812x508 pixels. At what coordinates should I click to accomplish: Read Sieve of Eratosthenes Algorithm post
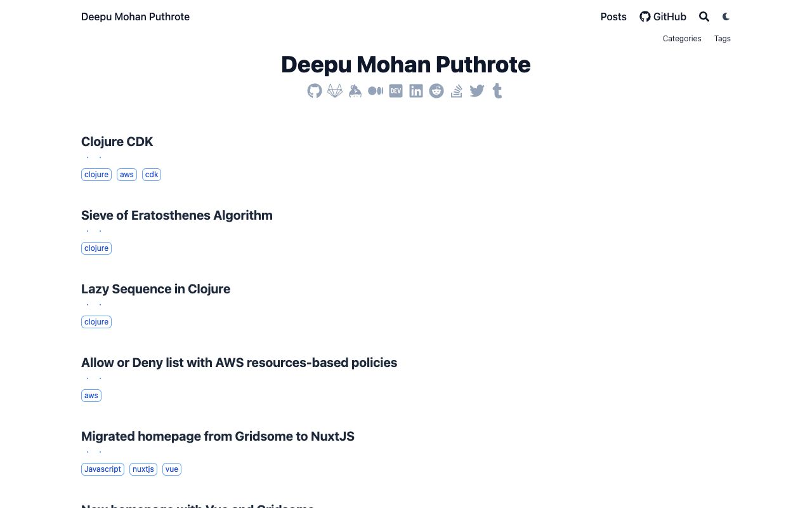[177, 215]
